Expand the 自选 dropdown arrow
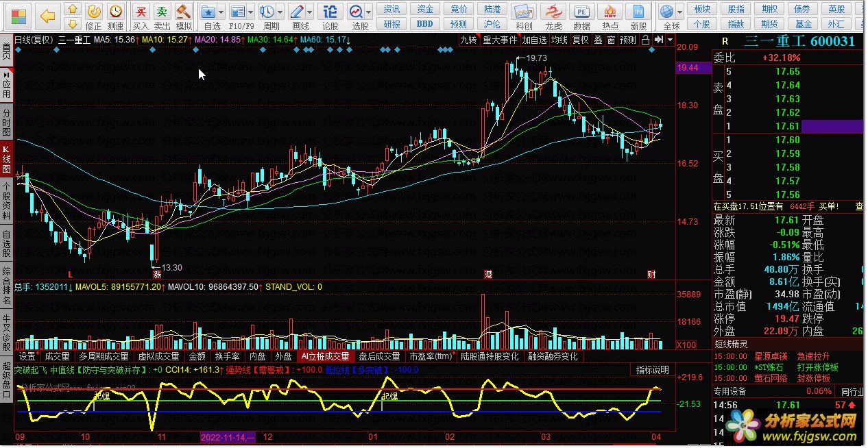 point(222,12)
